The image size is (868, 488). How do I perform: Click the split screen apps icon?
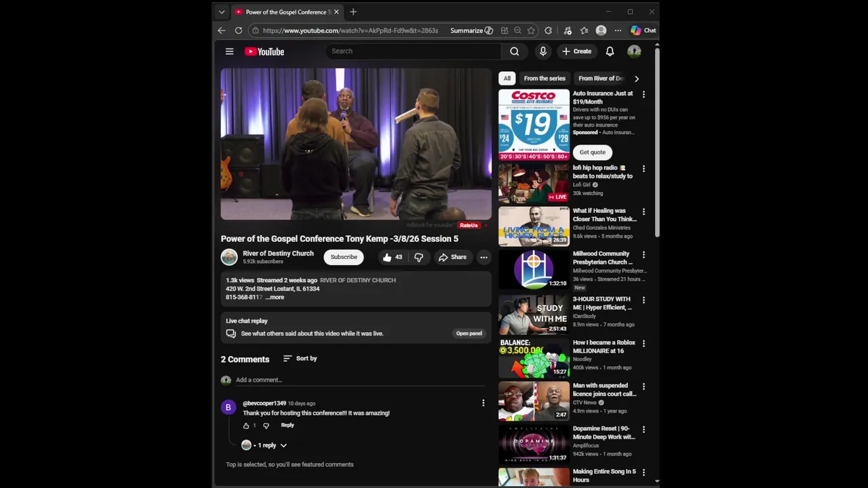[x=505, y=30]
